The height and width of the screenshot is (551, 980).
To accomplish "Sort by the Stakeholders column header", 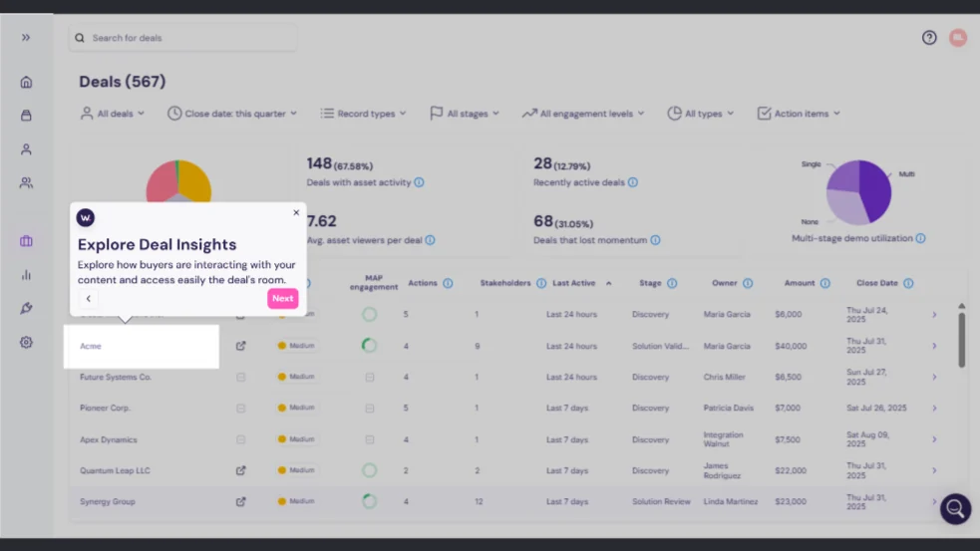I will tap(505, 283).
